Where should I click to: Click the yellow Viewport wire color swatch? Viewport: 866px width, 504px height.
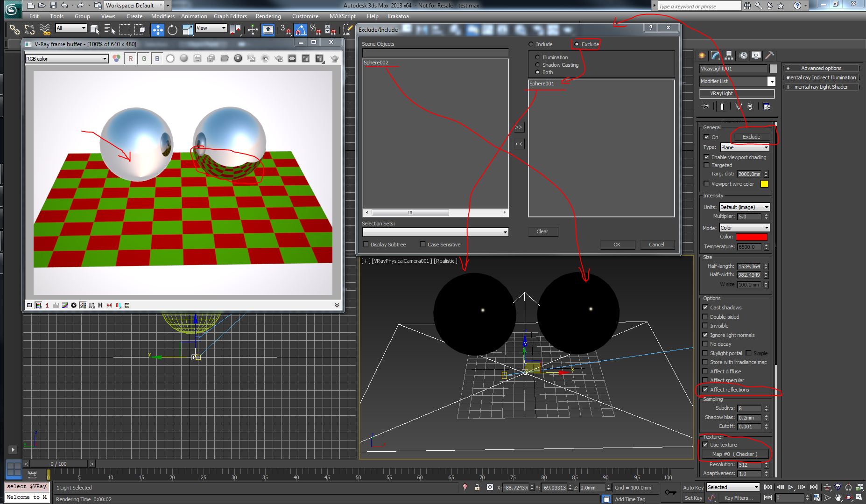(764, 184)
